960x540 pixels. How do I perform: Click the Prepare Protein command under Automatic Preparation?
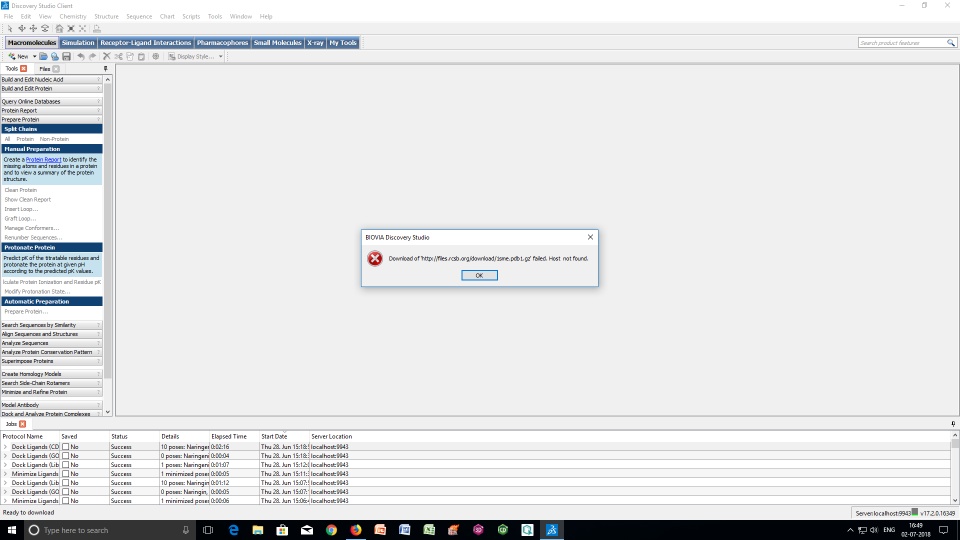pyautogui.click(x=26, y=312)
